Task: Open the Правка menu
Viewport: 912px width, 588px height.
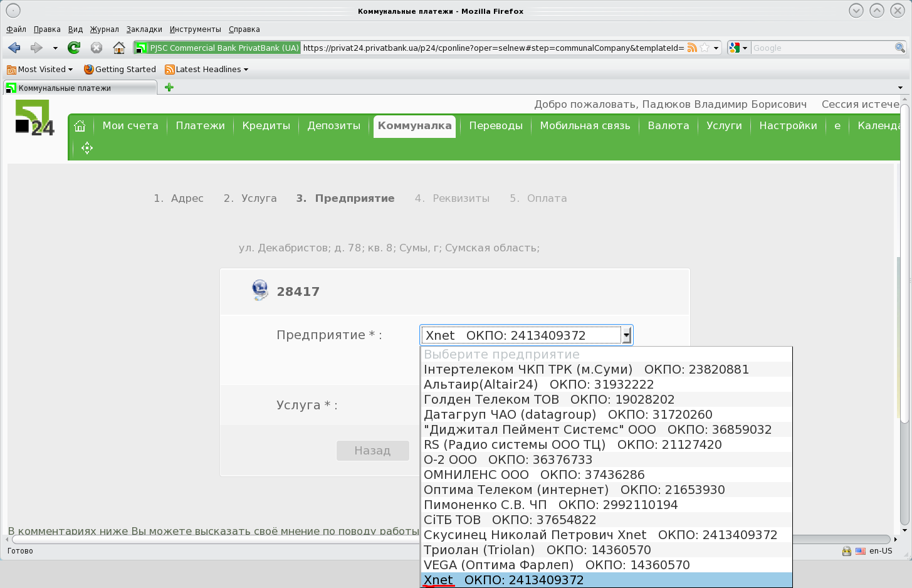Action: point(47,29)
